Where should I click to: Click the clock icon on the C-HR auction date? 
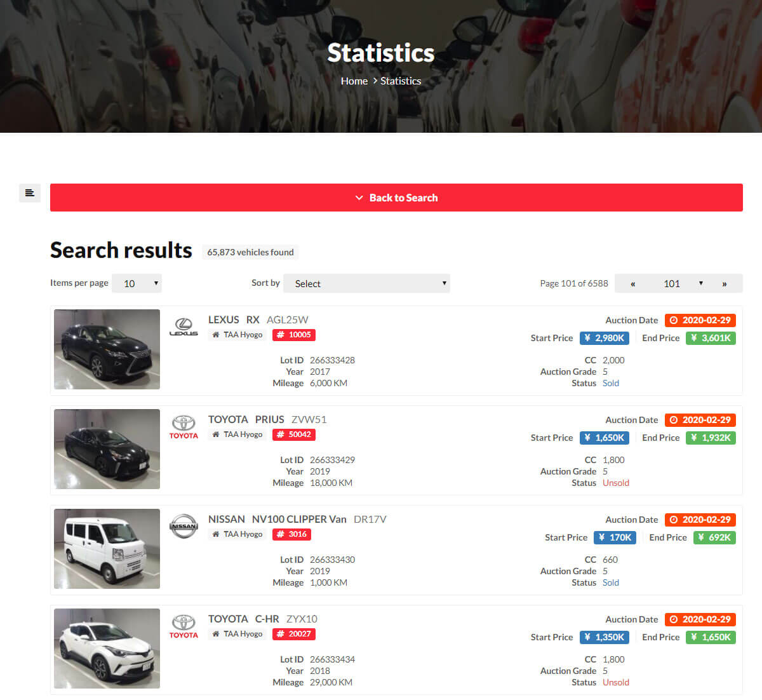672,619
